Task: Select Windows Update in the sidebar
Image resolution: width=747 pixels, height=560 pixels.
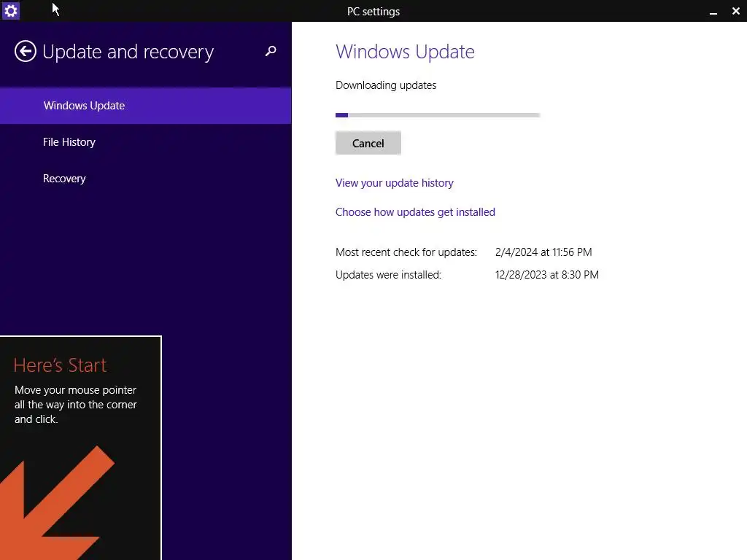Action: tap(146, 106)
